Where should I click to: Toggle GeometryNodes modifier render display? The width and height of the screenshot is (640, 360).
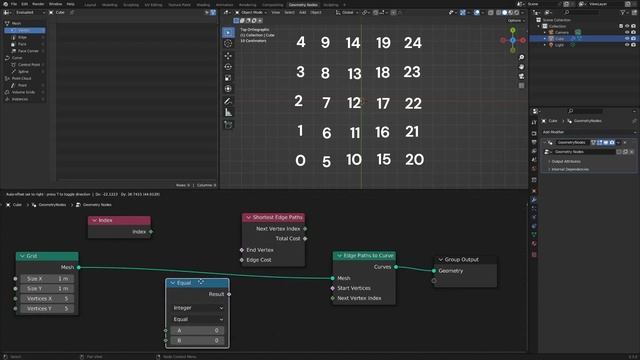(612, 142)
